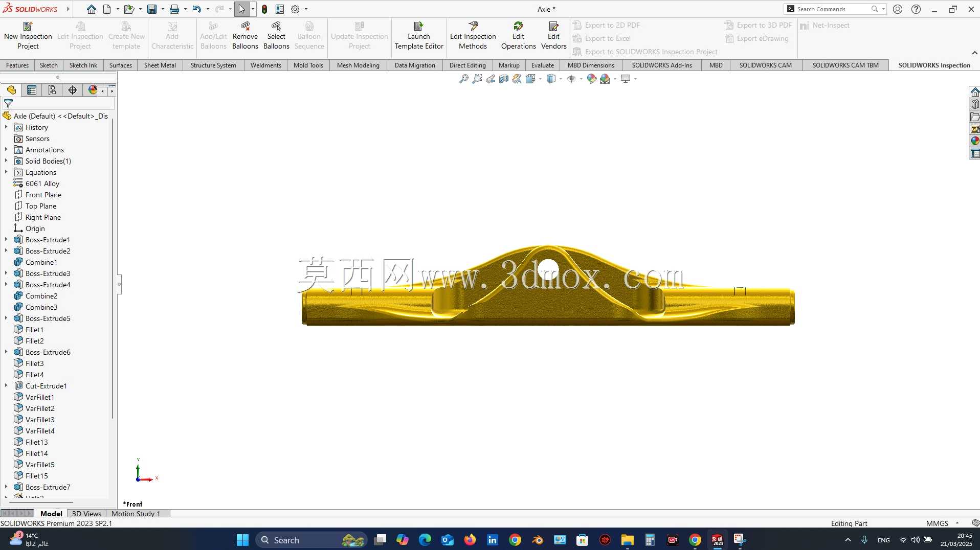
Task: Select VarFillet3 feature
Action: (x=40, y=420)
